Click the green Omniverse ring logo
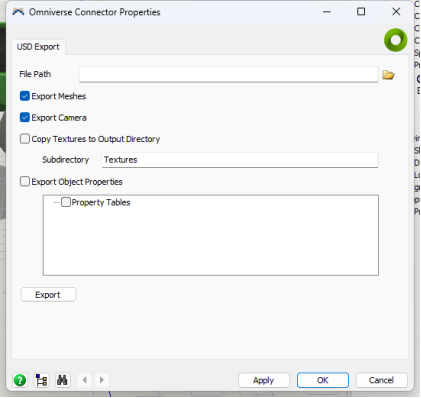 (x=395, y=40)
